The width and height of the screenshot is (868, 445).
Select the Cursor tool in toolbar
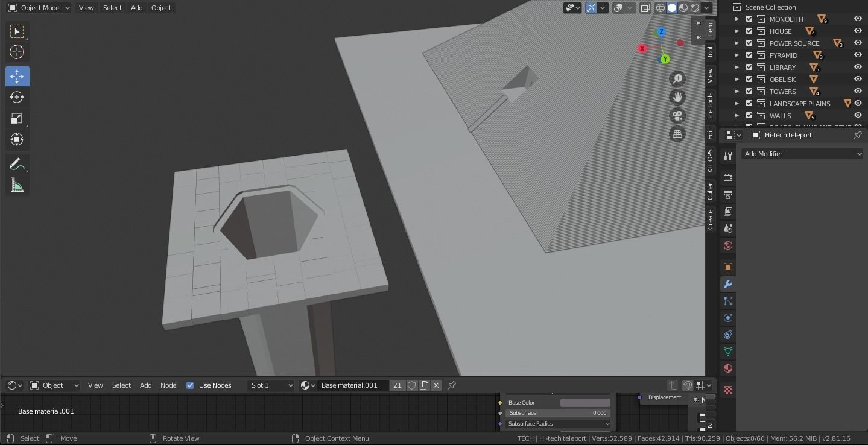pyautogui.click(x=17, y=52)
